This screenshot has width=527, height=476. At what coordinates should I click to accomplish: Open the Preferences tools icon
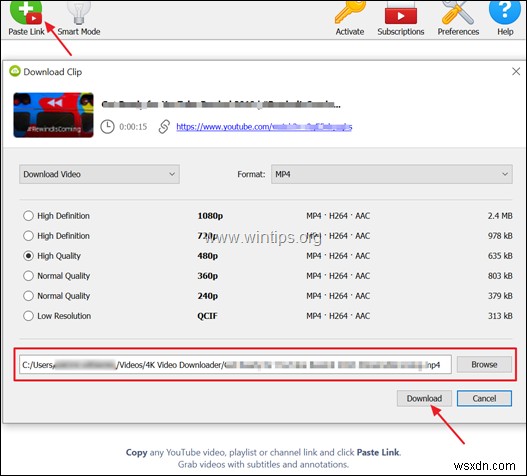coord(458,12)
